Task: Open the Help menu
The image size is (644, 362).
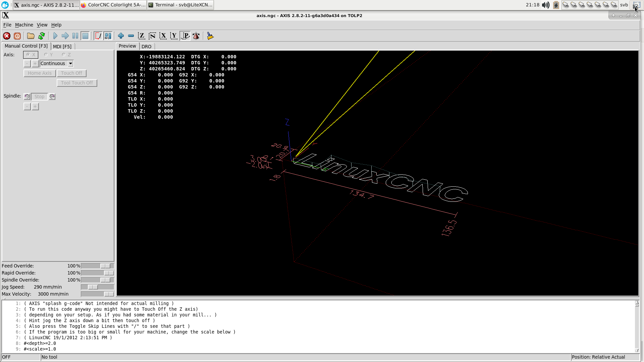Action: click(56, 25)
